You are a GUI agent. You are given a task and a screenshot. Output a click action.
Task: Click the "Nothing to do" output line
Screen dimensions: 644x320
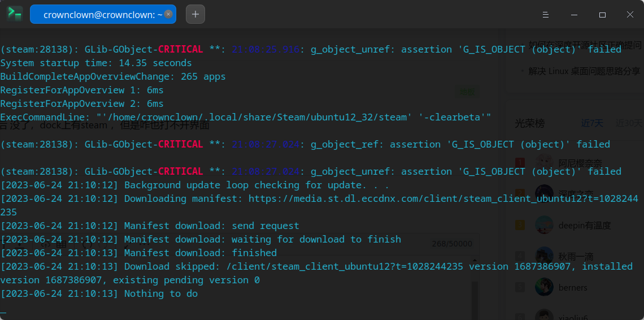161,293
